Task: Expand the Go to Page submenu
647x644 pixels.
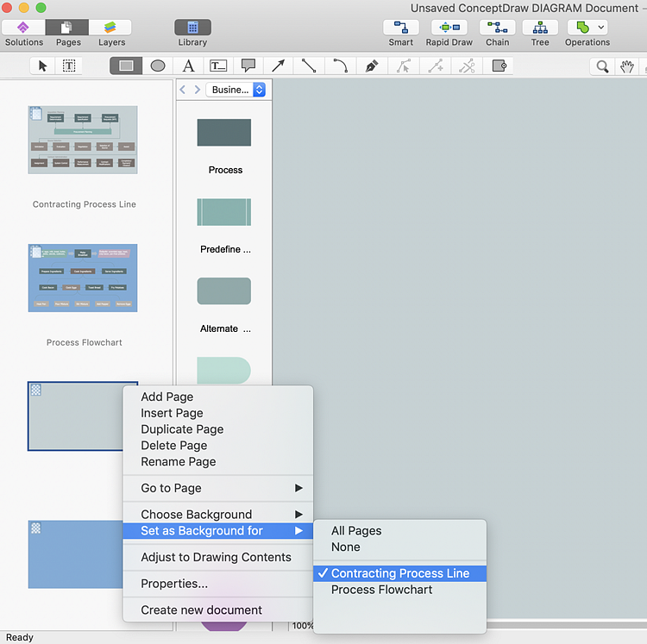Action: (217, 488)
